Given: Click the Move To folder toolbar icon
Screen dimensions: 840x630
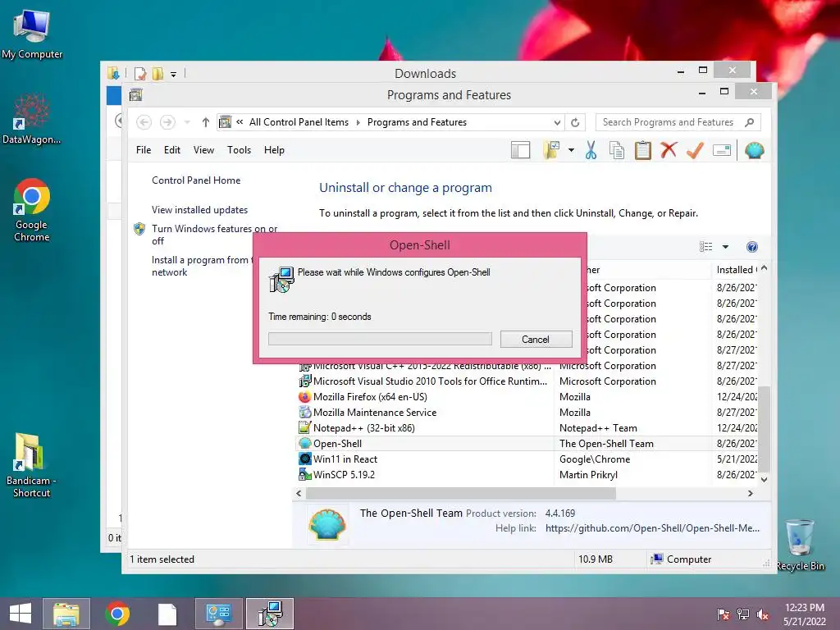Looking at the screenshot, I should (x=551, y=151).
